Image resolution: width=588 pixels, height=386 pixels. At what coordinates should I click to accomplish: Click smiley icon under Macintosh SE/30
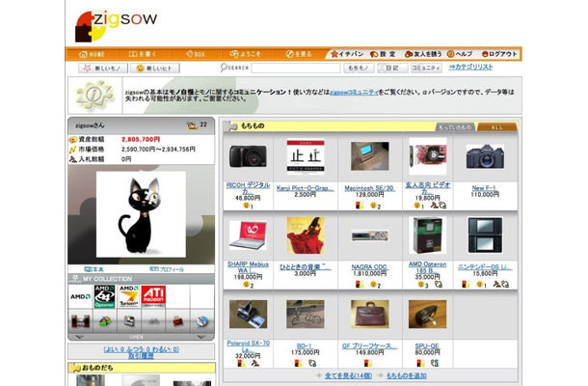tap(373, 206)
